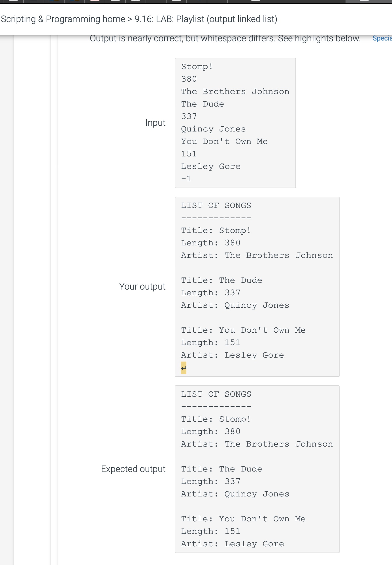Click 'The Brothers Johnson' in the Input box
Viewport: 392px width, 565px height.
click(235, 92)
